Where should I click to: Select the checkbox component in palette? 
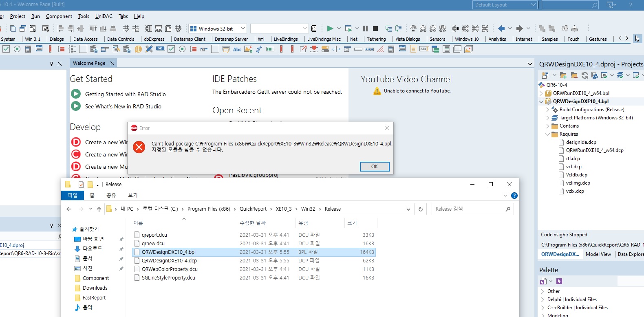click(6, 49)
